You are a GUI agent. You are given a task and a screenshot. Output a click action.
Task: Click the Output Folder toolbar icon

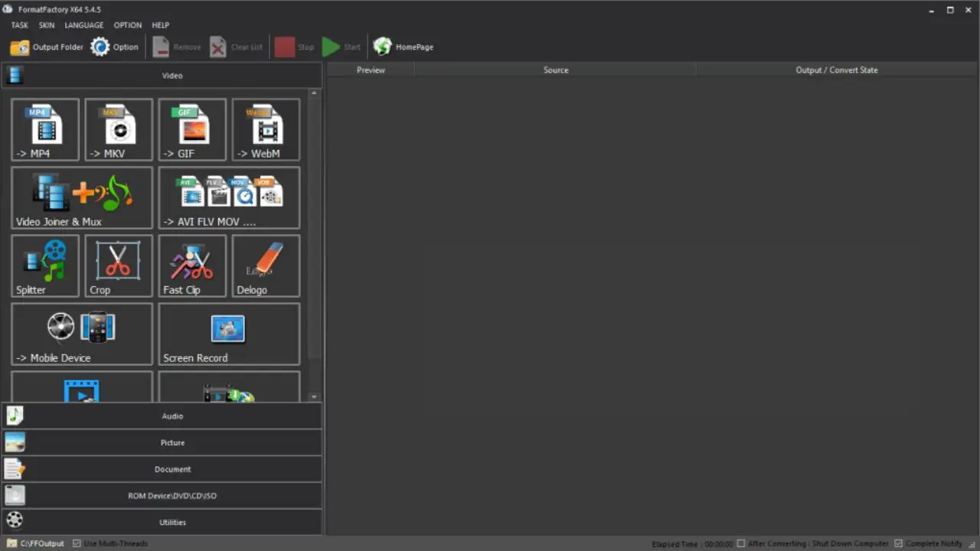pos(19,47)
